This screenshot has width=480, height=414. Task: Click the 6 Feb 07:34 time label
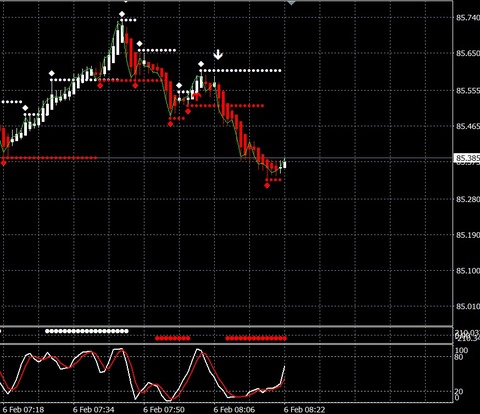[x=93, y=409]
